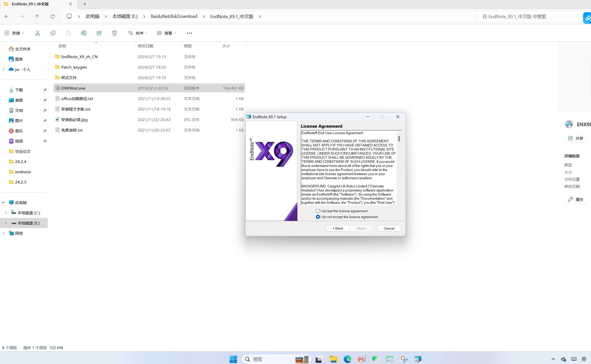
Task: Click the EndNote installer icon in taskbar
Action: (x=418, y=359)
